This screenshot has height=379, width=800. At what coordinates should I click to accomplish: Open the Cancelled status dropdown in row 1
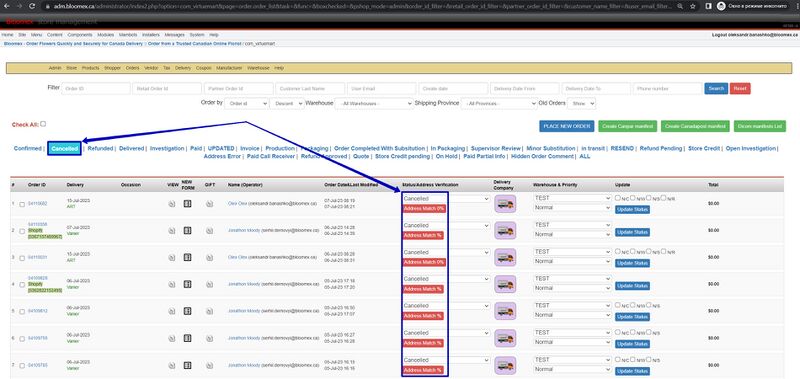click(x=446, y=198)
